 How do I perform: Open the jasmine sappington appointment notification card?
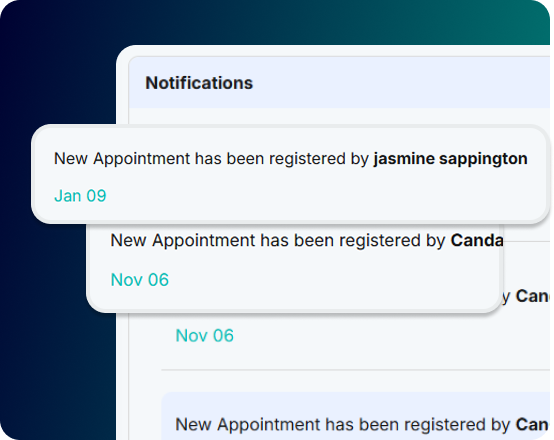tap(290, 174)
